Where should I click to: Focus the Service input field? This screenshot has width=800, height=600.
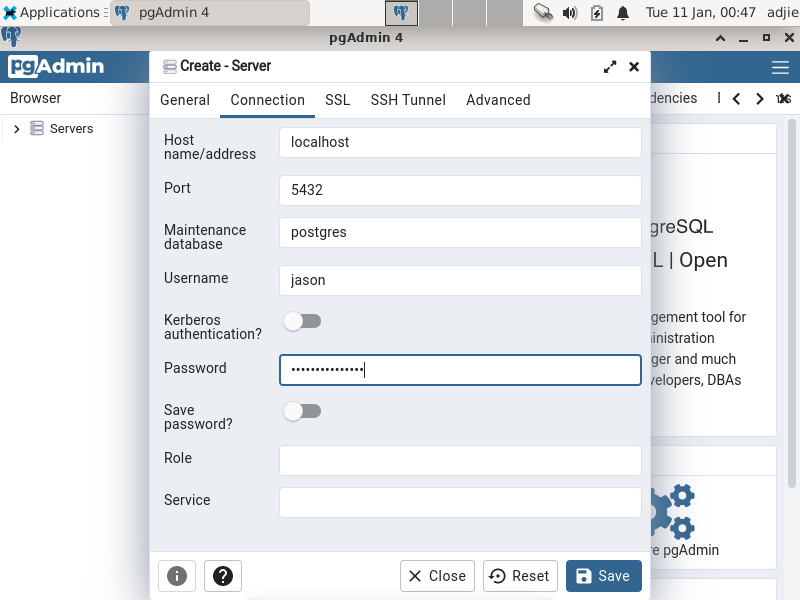(460, 502)
